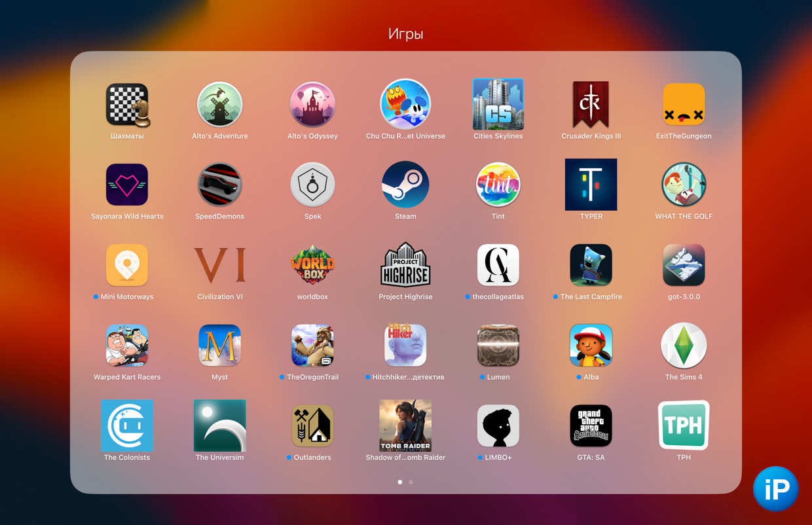Launch LIMBO+

coord(498,425)
